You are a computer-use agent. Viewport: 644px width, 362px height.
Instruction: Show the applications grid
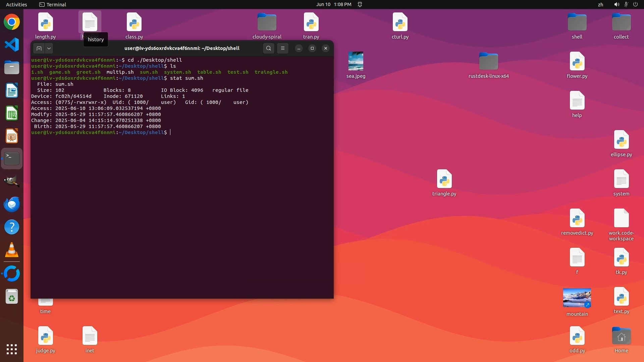[x=12, y=349]
